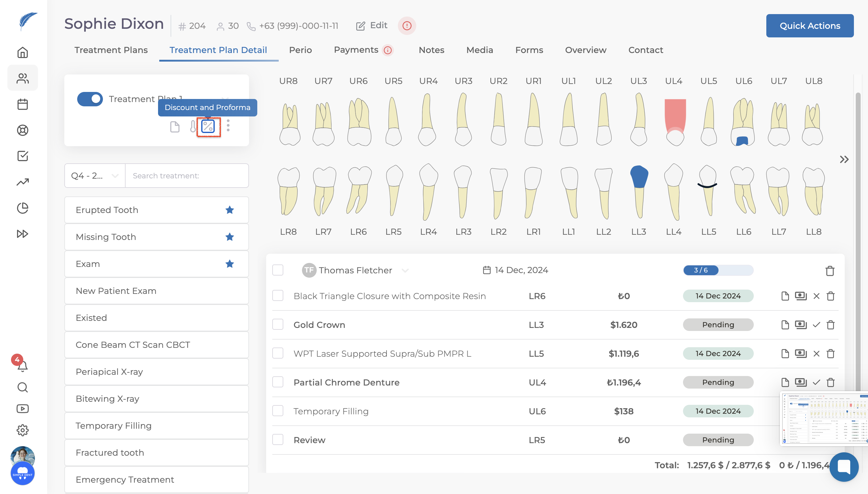Delete the Gold Crown row via its trash icon

tap(830, 325)
